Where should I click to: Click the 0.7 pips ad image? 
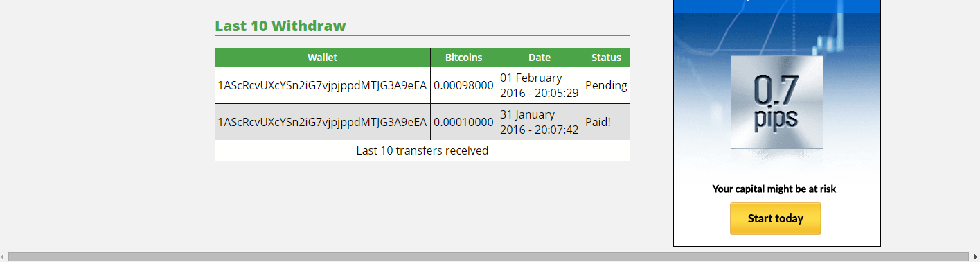coord(777,103)
